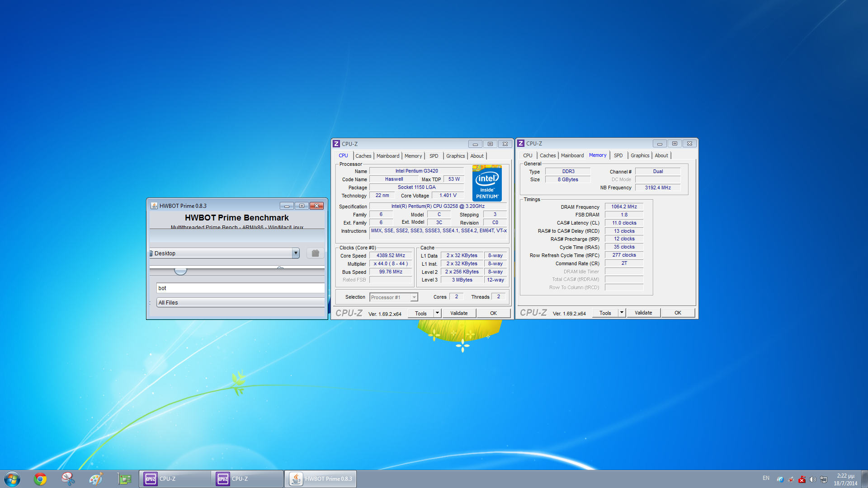This screenshot has width=868, height=488.
Task: Switch to the first CPU-Z taskbar button
Action: [175, 479]
